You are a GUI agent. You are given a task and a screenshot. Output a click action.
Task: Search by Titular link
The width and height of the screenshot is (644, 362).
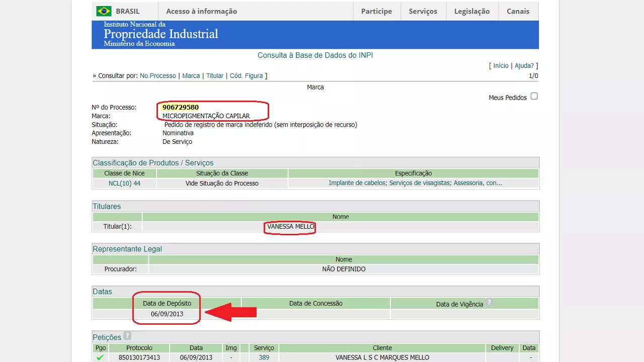[215, 75]
